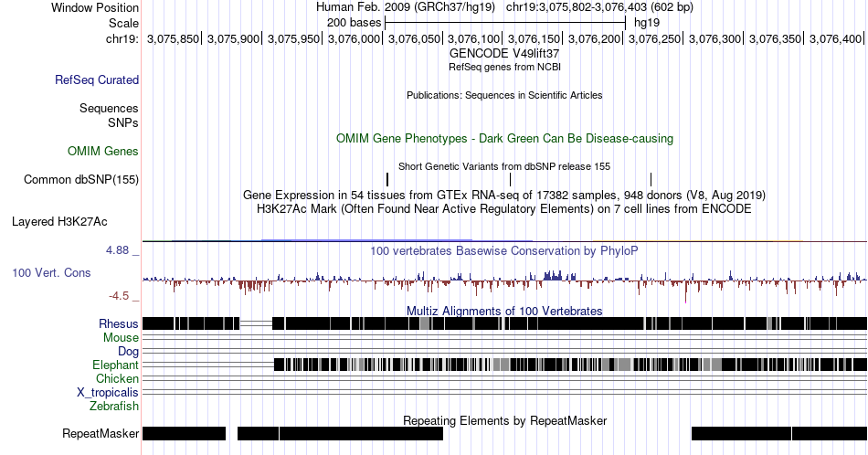Open the Common dbSNP(155) track label
Viewport: 868px width, 455px height.
[81, 179]
